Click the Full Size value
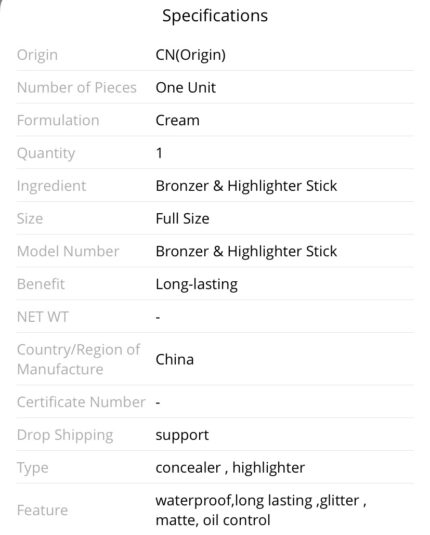Image resolution: width=430 pixels, height=535 pixels. [x=182, y=219]
